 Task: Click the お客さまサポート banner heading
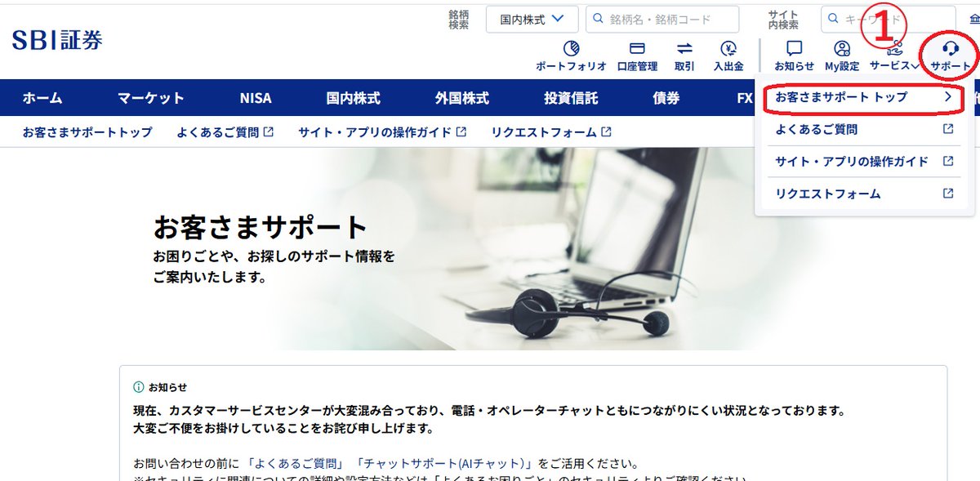(x=261, y=227)
